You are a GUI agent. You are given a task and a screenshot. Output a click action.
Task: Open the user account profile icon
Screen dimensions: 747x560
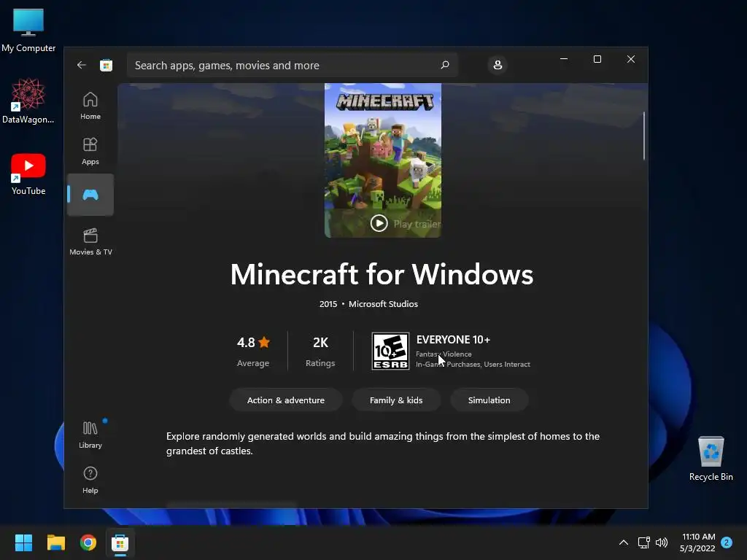(x=498, y=65)
